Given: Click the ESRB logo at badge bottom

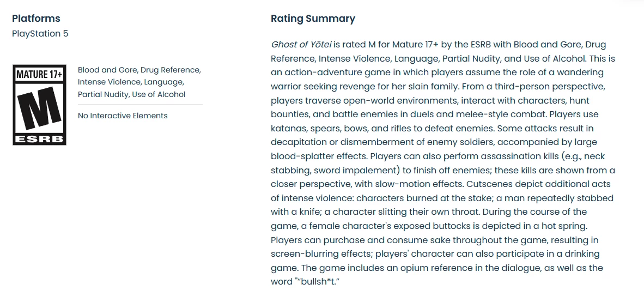Looking at the screenshot, I should click(39, 139).
